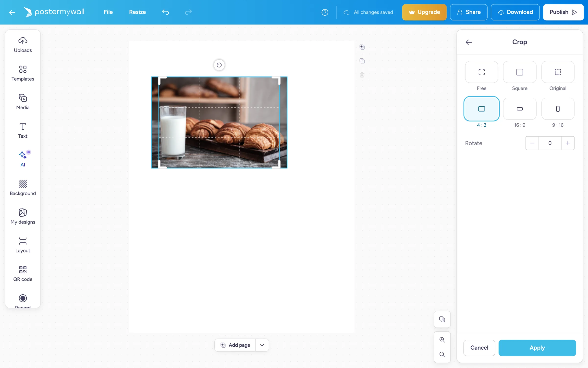588x368 pixels.
Task: Select the 9:16 crop ratio
Action: [558, 109]
